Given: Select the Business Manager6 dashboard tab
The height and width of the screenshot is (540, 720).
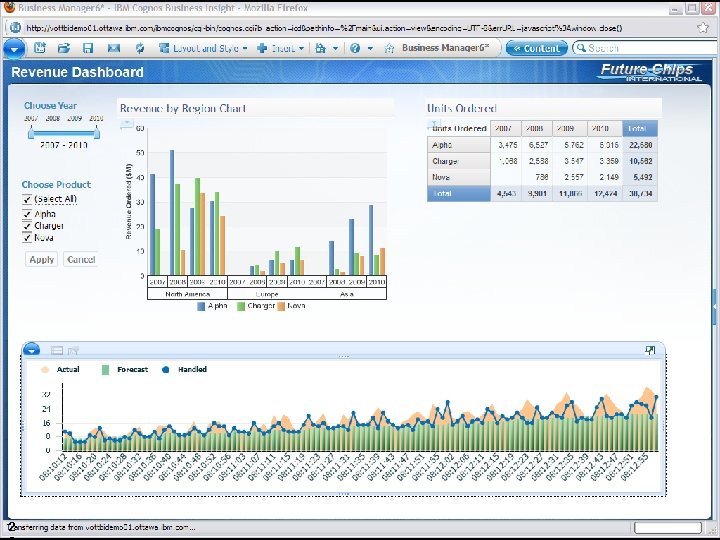Looking at the screenshot, I should 445,48.
